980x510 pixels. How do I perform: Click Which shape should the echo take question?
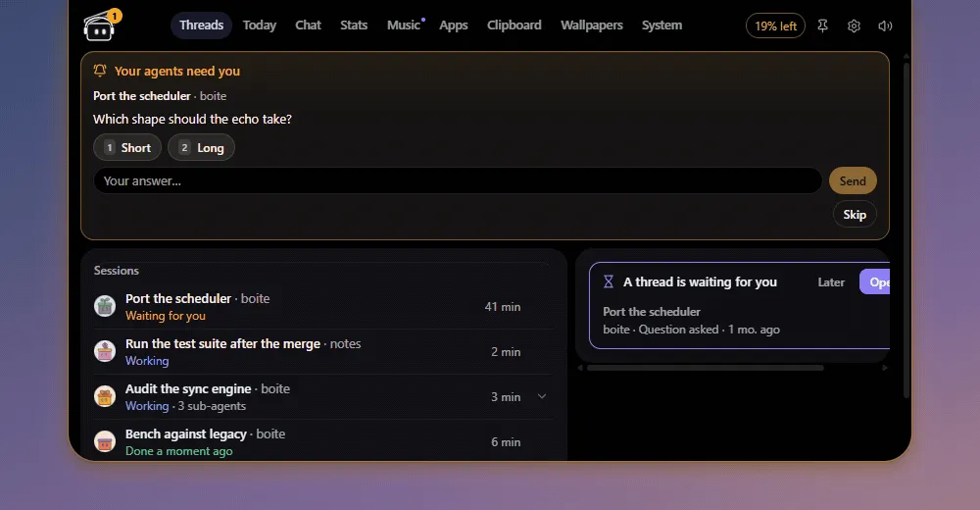192,119
